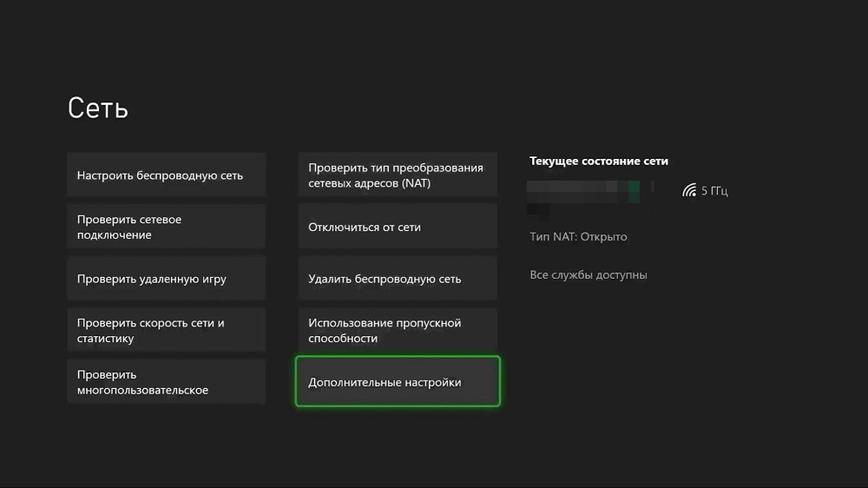868x488 pixels.
Task: Choose Проверить удаленную игру
Action: 166,280
